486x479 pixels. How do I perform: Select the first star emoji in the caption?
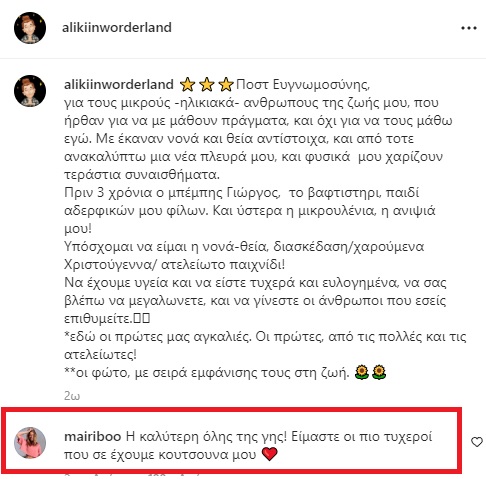[188, 85]
